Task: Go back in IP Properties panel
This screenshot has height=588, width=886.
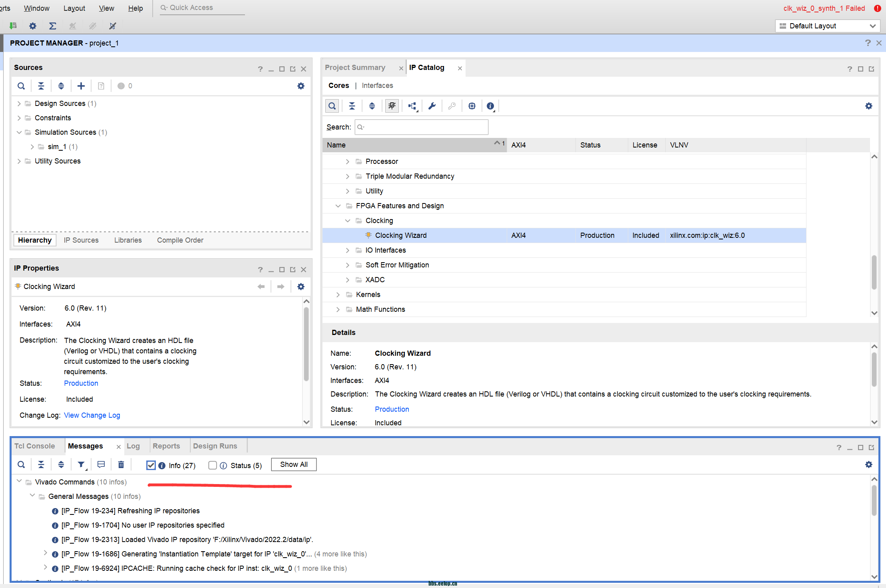Action: coord(261,287)
